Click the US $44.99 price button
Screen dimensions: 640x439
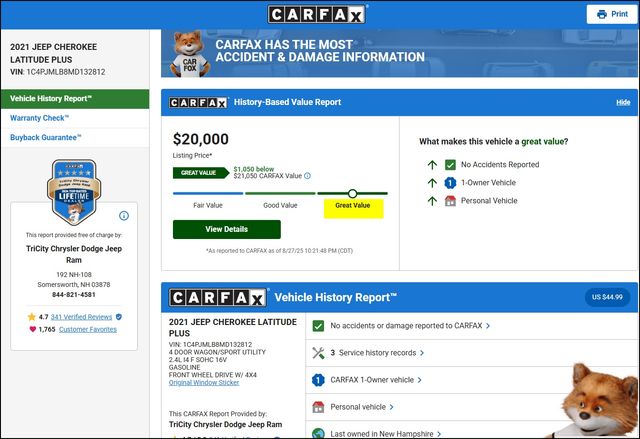coord(607,297)
